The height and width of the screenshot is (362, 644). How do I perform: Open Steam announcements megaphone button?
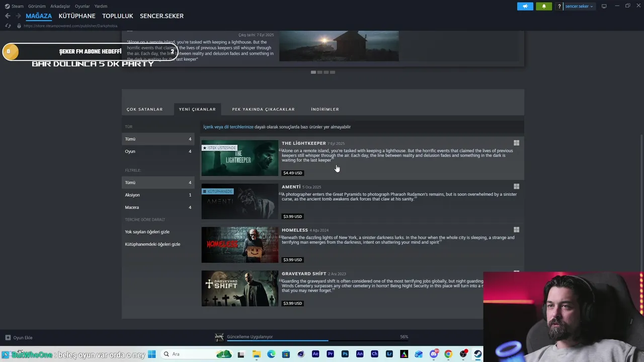[x=525, y=6]
